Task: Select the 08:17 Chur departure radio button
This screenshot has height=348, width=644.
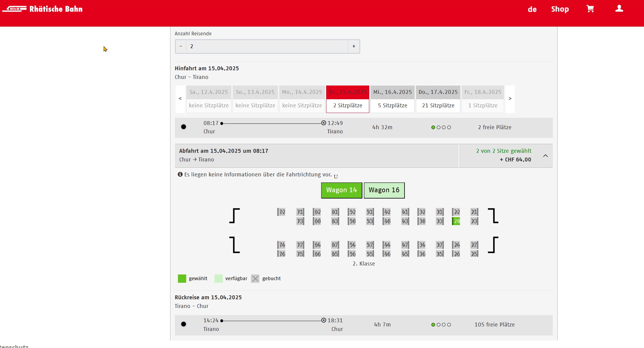Action: (184, 127)
